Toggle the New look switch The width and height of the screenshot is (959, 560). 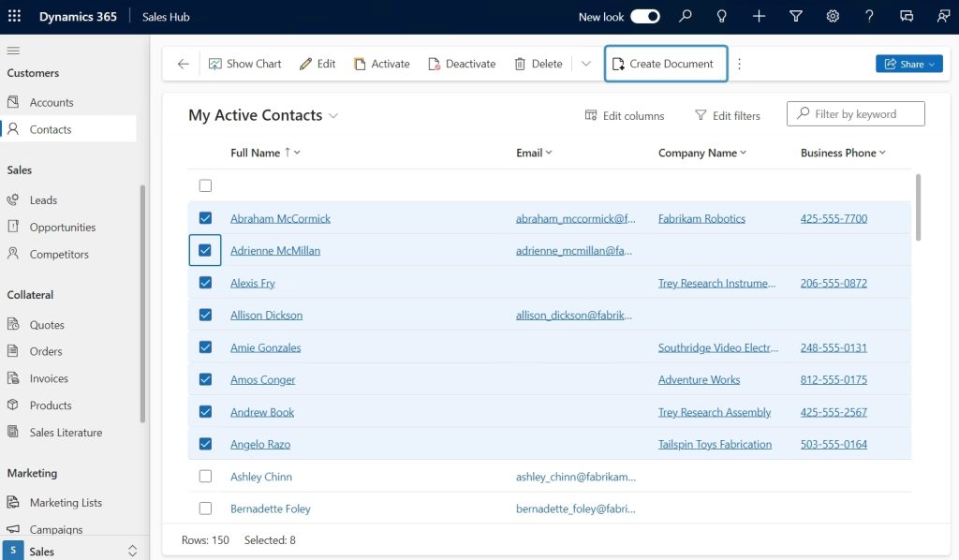tap(645, 17)
